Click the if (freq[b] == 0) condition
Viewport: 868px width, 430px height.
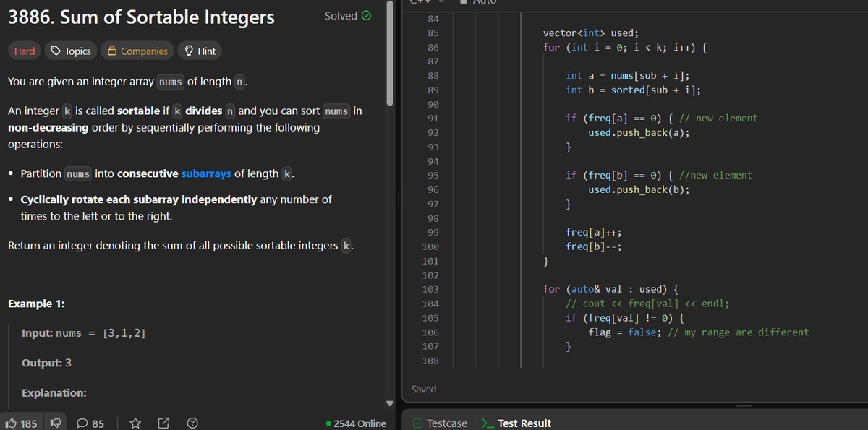620,175
